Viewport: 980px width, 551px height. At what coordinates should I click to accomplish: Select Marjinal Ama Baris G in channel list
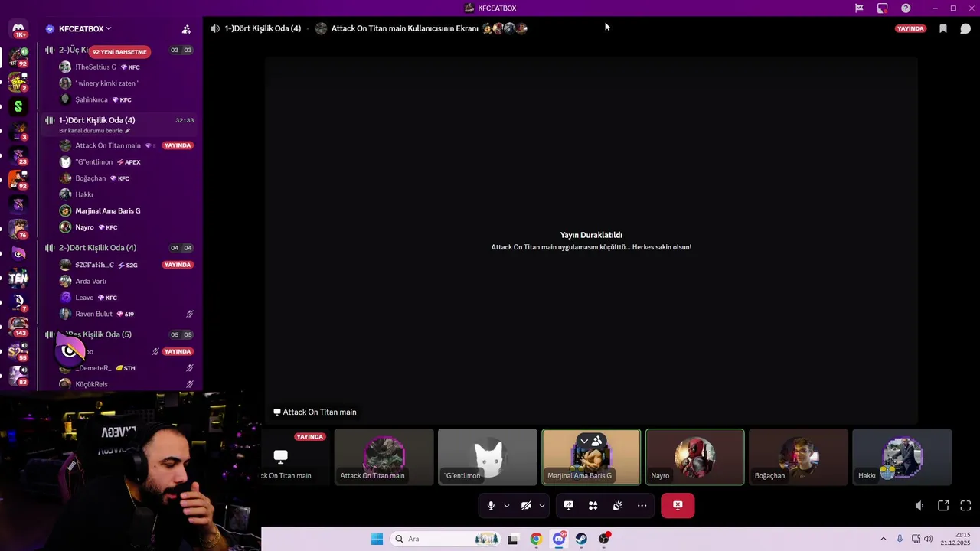108,210
